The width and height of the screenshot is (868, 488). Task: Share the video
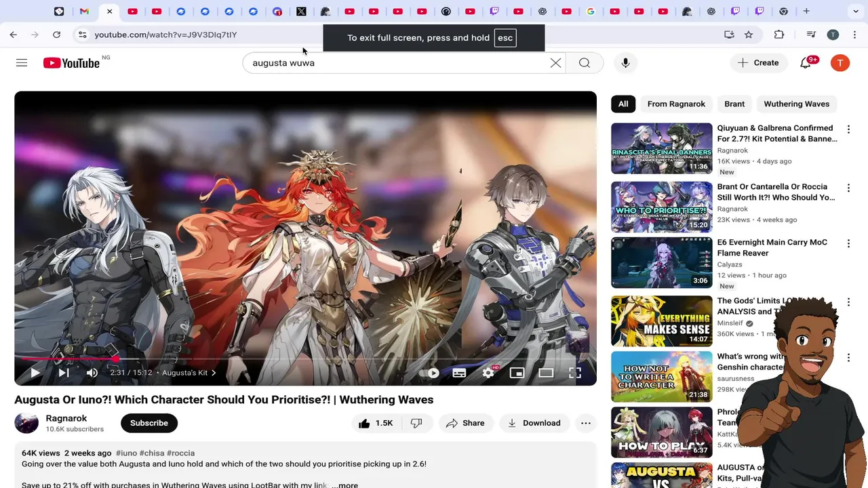(465, 423)
